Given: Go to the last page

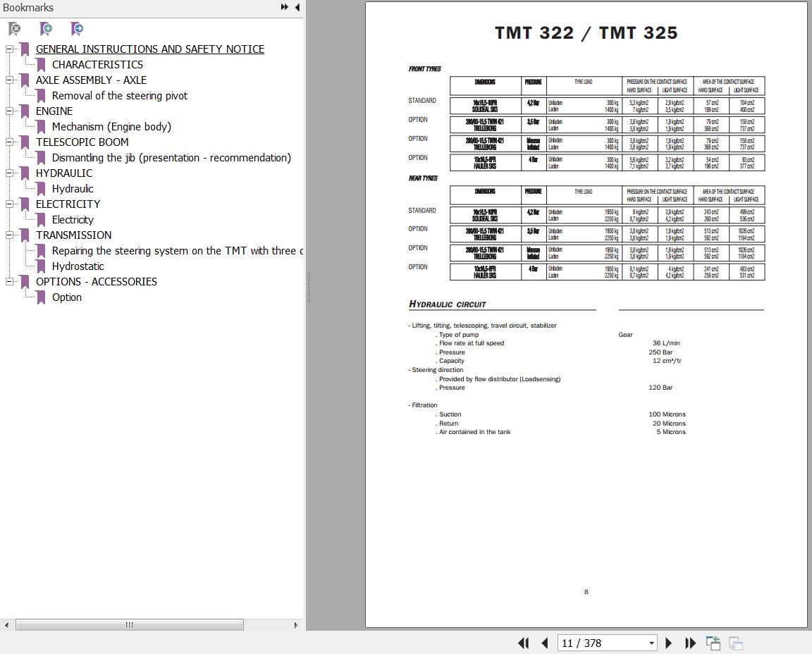Looking at the screenshot, I should coord(690,643).
